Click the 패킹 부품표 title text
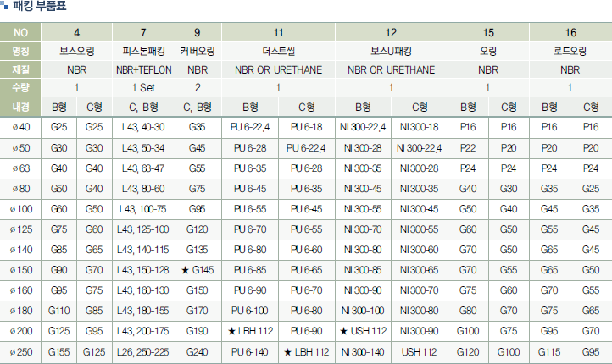 click(x=39, y=8)
